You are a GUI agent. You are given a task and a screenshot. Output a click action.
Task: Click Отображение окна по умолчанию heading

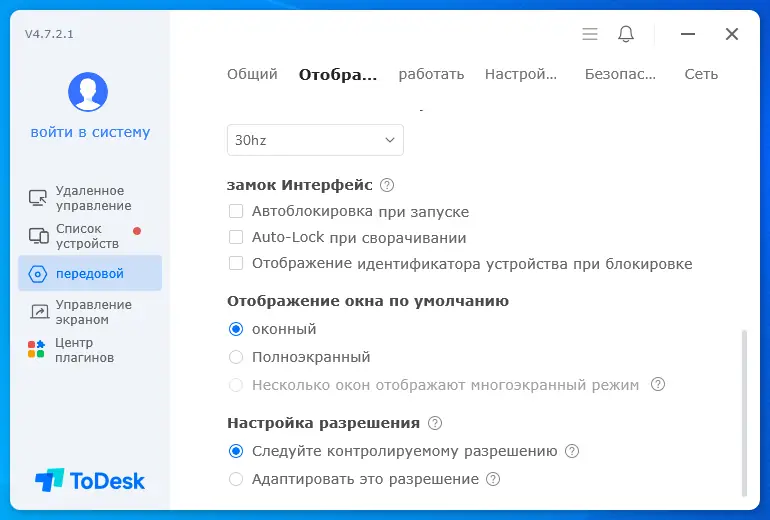point(368,301)
